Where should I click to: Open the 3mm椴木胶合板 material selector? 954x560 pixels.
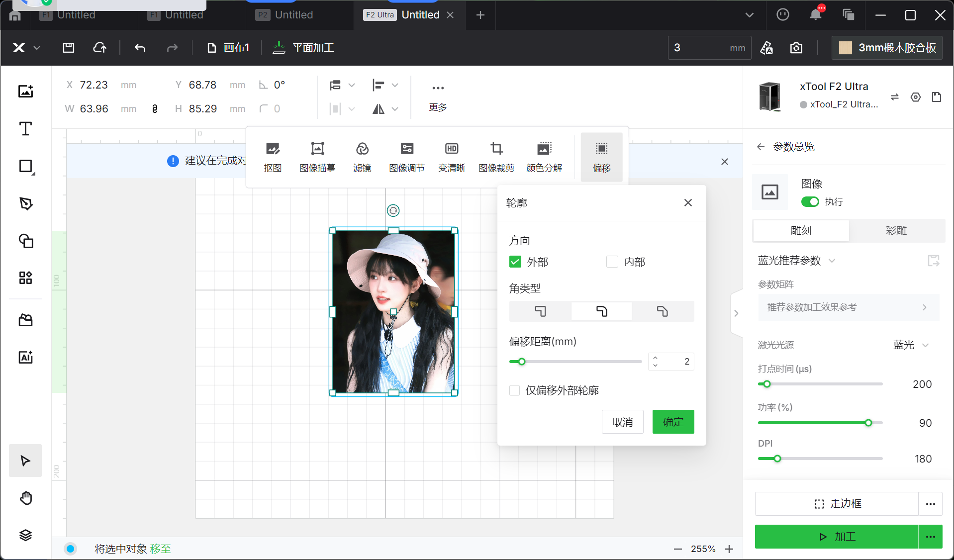pyautogui.click(x=887, y=48)
